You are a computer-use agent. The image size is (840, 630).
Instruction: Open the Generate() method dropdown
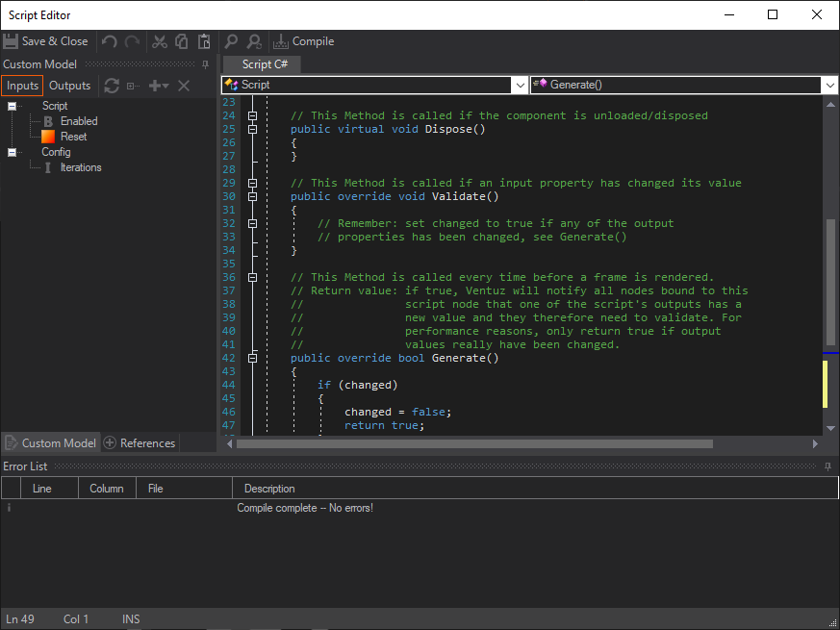pos(829,85)
